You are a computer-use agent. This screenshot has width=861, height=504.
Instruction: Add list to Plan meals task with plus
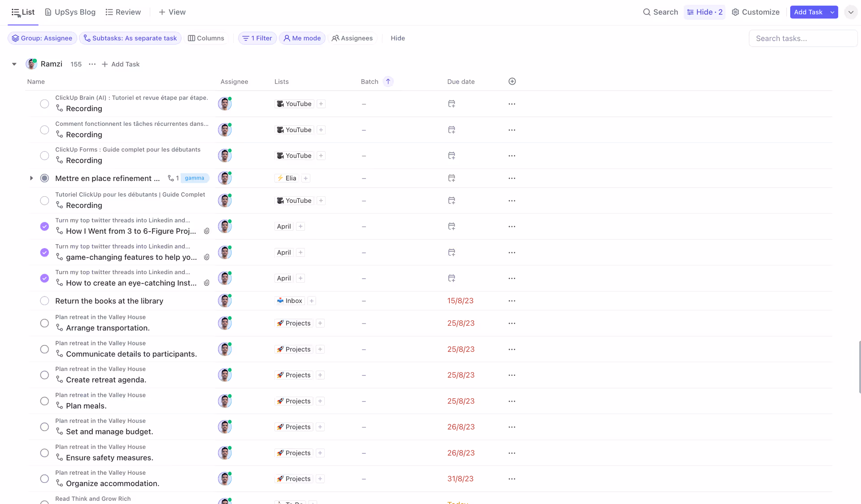320,401
